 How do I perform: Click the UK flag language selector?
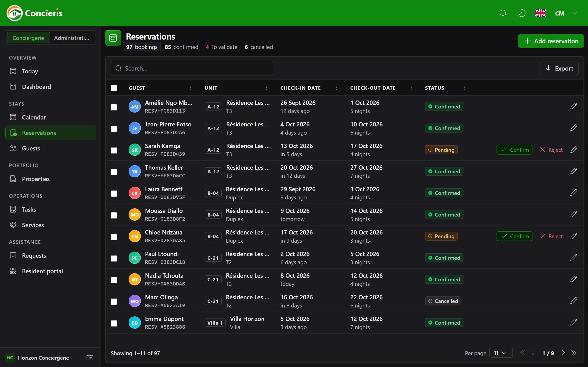[x=540, y=13]
